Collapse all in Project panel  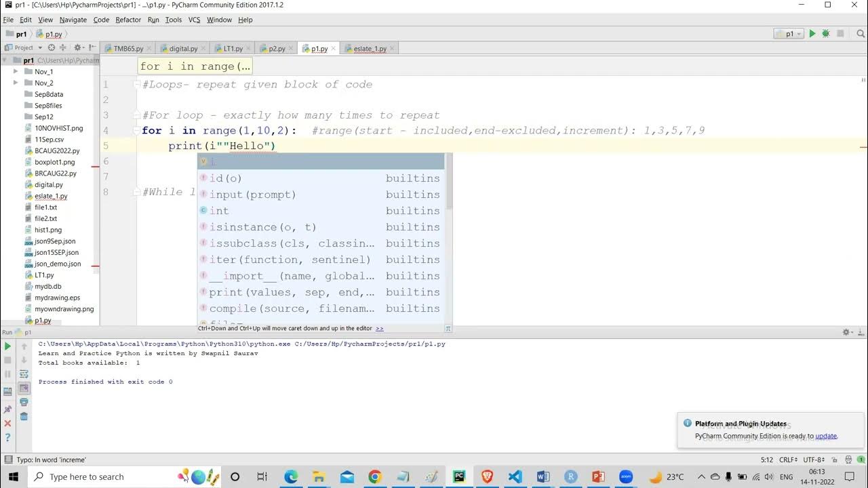click(x=63, y=47)
